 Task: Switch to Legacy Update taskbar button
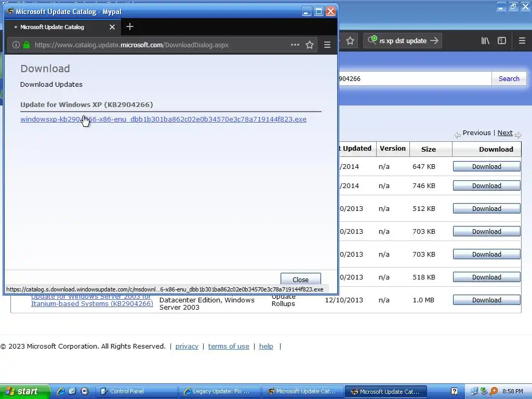pyautogui.click(x=220, y=392)
